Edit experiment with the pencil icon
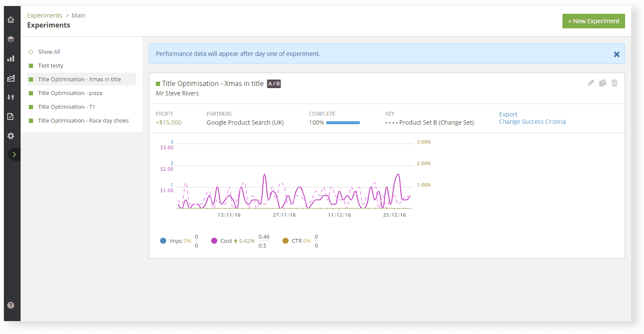 [591, 83]
